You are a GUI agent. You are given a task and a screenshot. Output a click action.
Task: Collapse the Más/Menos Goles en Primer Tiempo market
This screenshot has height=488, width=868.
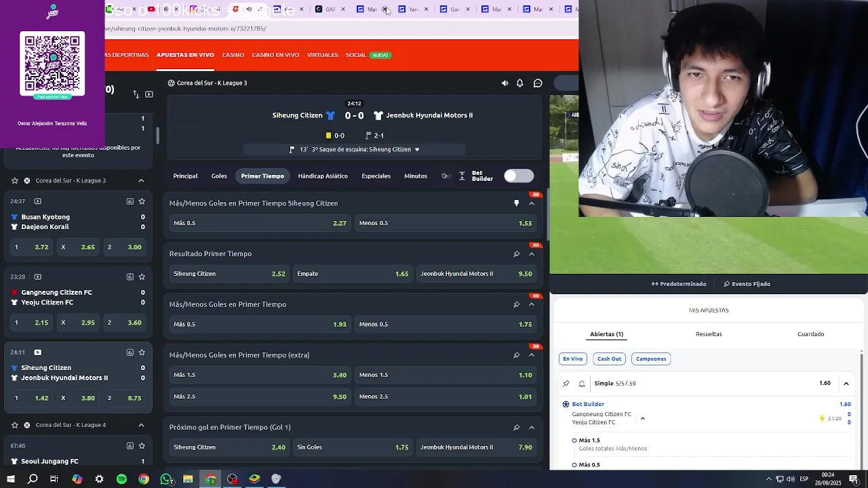click(x=532, y=304)
